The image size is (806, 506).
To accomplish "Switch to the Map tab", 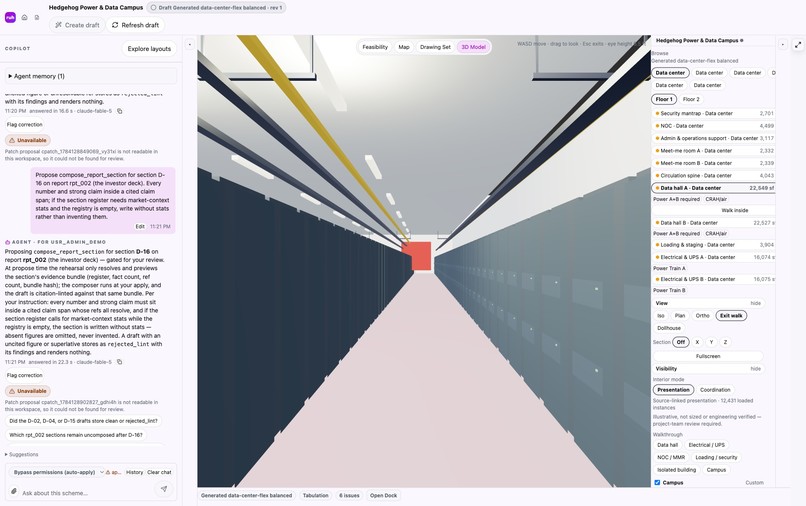I will (x=404, y=47).
